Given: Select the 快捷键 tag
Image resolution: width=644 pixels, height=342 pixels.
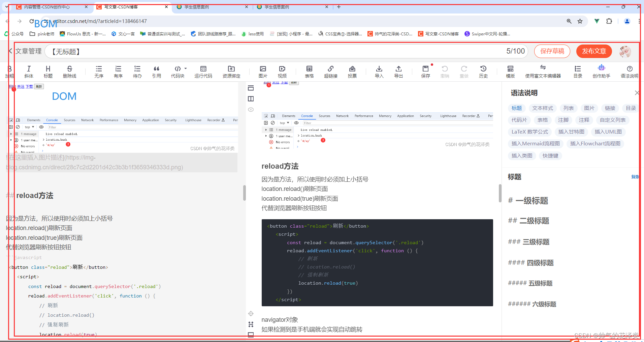Looking at the screenshot, I should [x=550, y=156].
